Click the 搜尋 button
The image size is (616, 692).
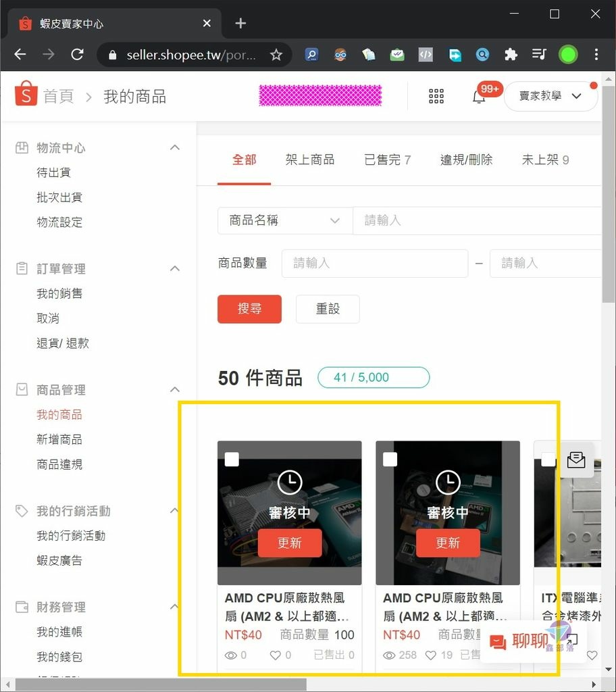tap(249, 309)
